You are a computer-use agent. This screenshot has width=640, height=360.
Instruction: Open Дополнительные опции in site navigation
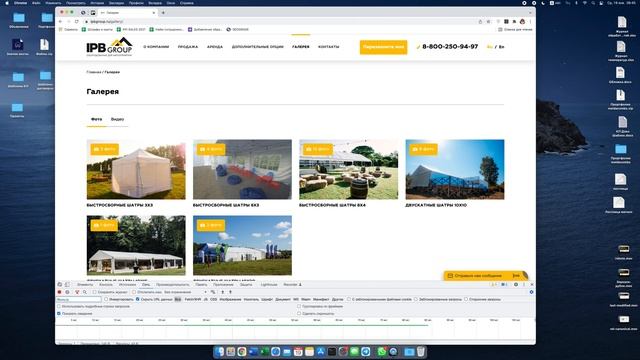tap(258, 47)
